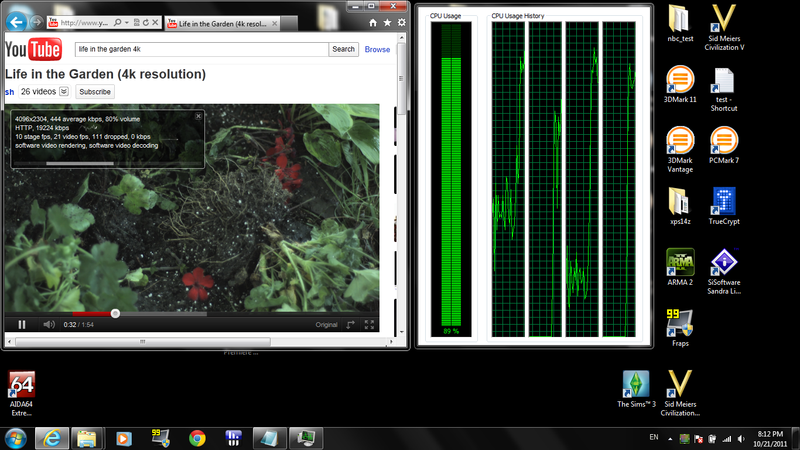Viewport: 800px width, 450px height.
Task: Go back with the browser back arrow
Action: [x=17, y=22]
